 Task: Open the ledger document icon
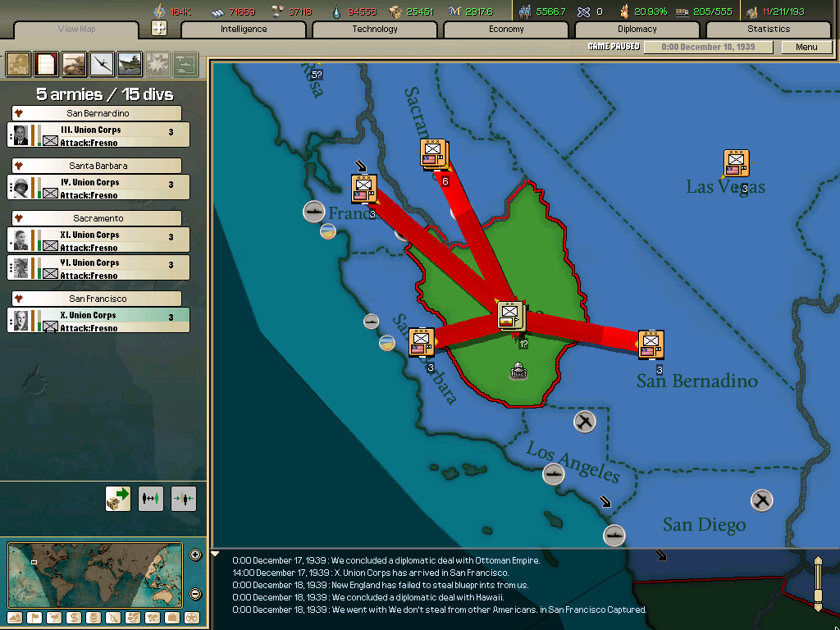(45, 64)
